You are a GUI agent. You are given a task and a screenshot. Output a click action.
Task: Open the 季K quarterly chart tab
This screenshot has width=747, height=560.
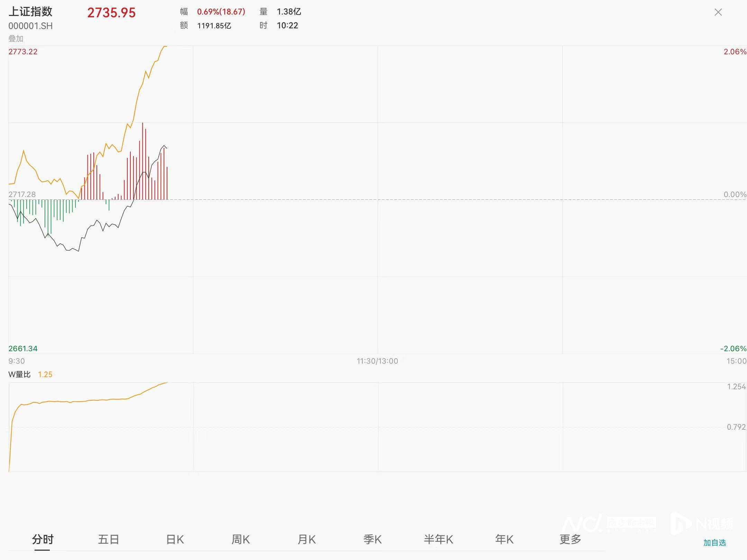[x=372, y=539]
